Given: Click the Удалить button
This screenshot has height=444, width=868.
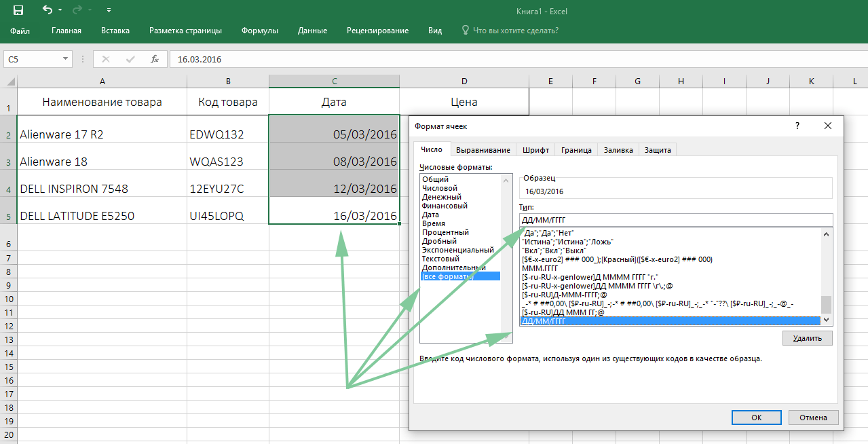Looking at the screenshot, I should 807,338.
